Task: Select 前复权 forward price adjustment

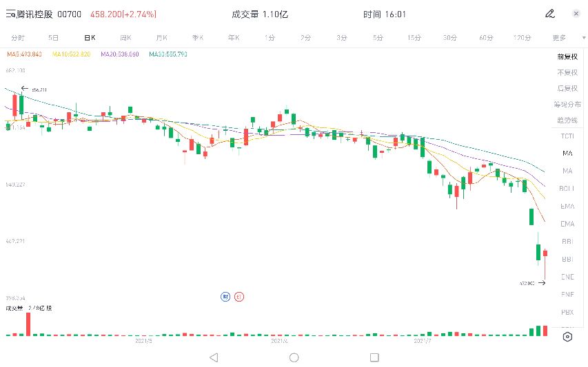Action: [x=567, y=57]
